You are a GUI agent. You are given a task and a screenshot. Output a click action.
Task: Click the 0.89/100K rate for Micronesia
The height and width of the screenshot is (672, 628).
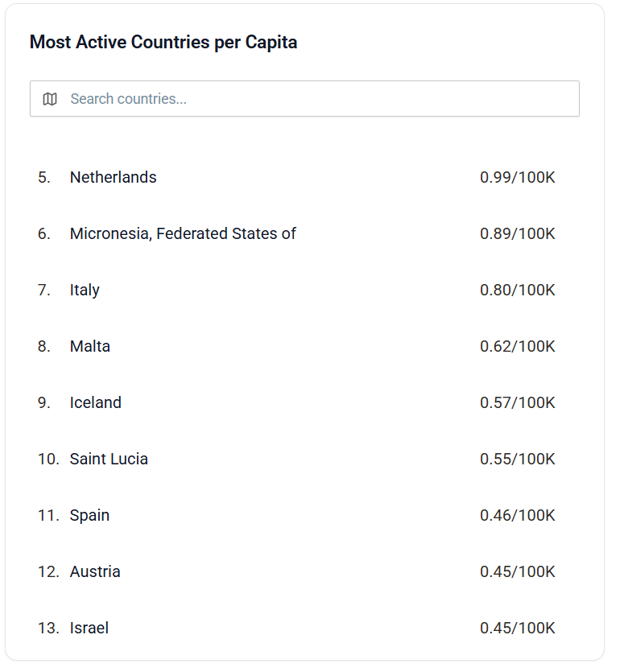[x=517, y=233]
